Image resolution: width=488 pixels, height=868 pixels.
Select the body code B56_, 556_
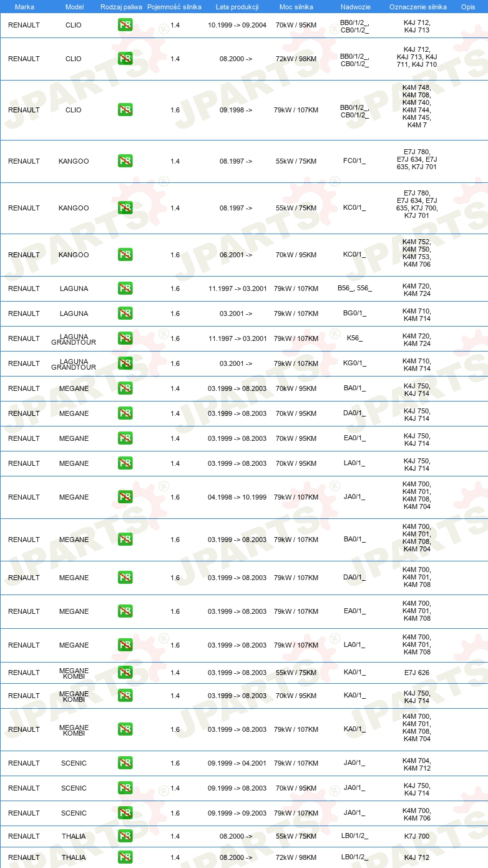[x=354, y=289]
